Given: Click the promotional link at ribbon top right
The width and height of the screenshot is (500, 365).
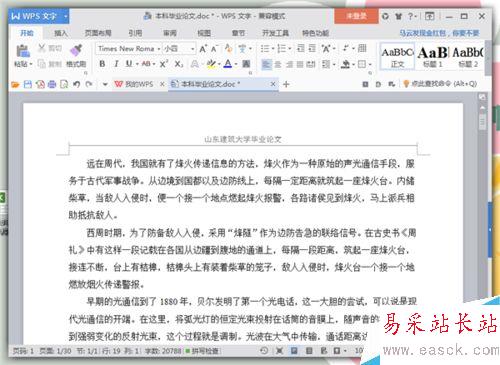Looking at the screenshot, I should pyautogui.click(x=439, y=33).
